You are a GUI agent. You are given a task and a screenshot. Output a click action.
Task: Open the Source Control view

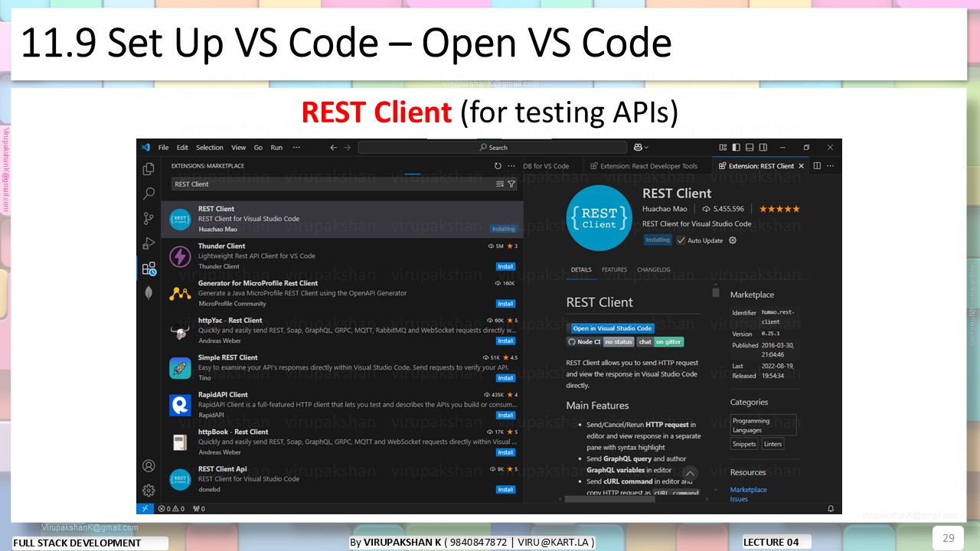pyautogui.click(x=149, y=219)
